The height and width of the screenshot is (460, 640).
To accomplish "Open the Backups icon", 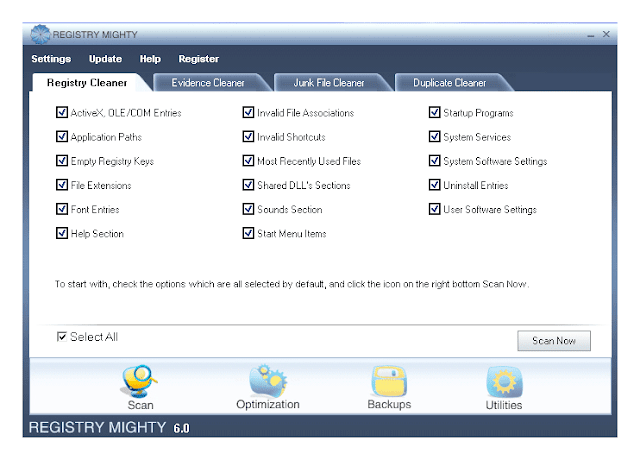I will click(389, 381).
